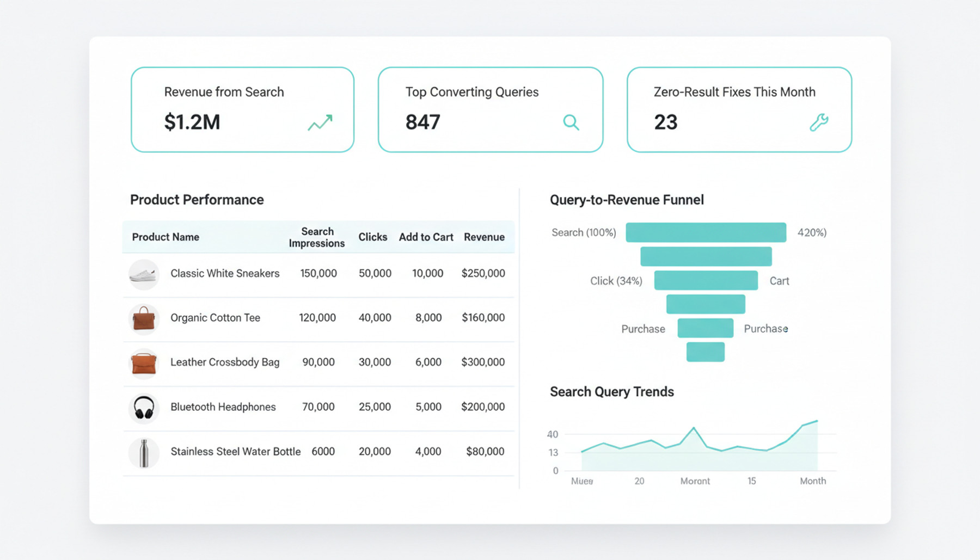Open the Stainless Steel Water Bottle thumbnail

[144, 453]
